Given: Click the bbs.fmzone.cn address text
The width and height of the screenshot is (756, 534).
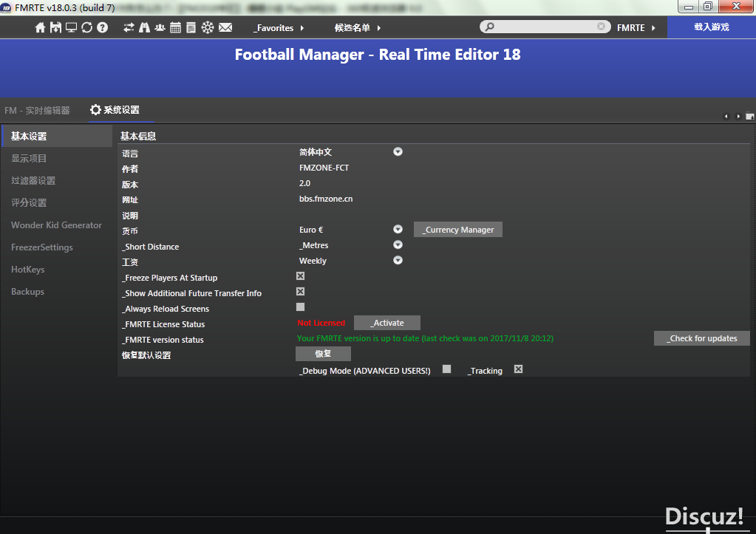Looking at the screenshot, I should point(326,199).
